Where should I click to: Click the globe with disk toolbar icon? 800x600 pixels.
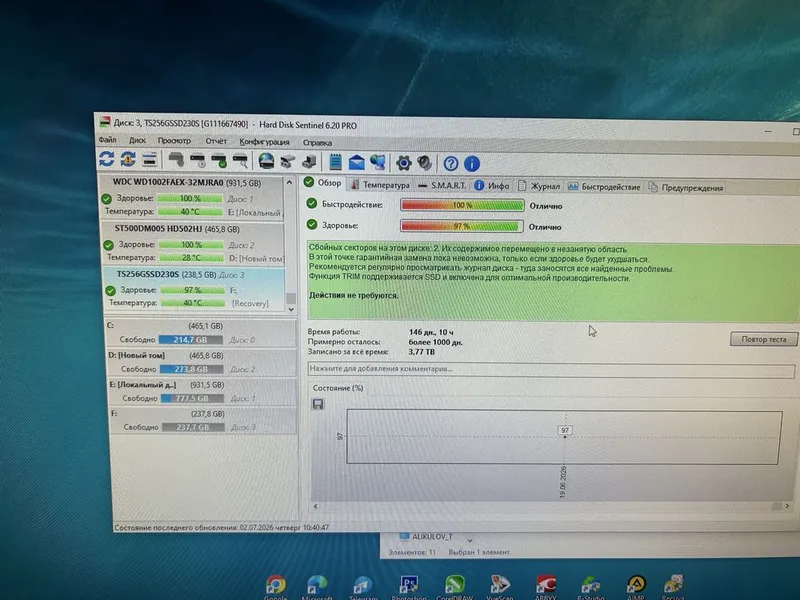coord(266,161)
